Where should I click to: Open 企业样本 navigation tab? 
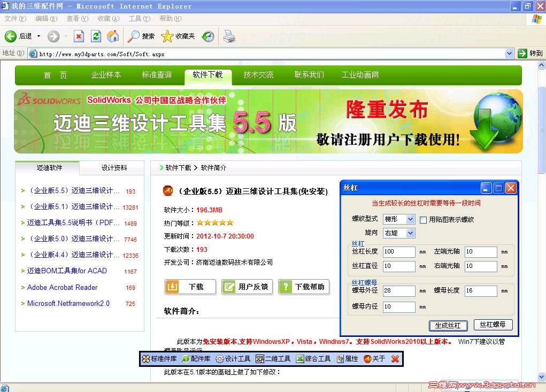[x=106, y=75]
